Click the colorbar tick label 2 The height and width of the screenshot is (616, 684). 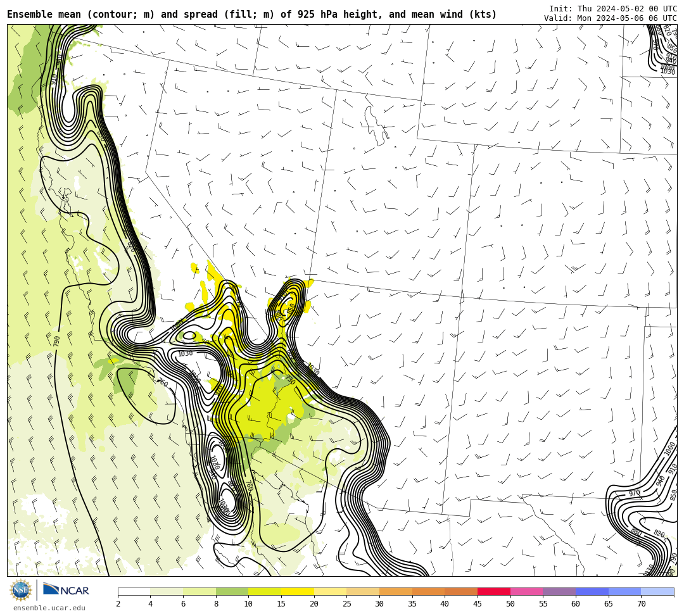(x=118, y=604)
